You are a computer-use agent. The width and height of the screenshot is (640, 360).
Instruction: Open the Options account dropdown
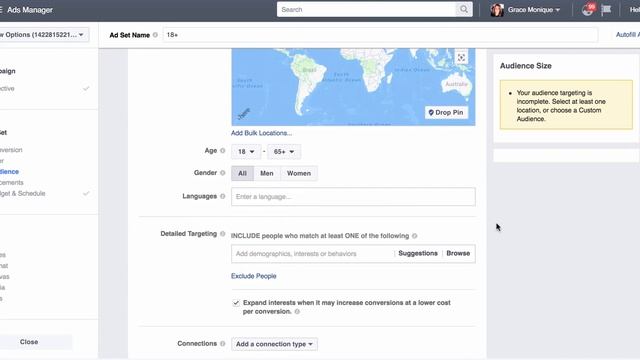point(43,35)
